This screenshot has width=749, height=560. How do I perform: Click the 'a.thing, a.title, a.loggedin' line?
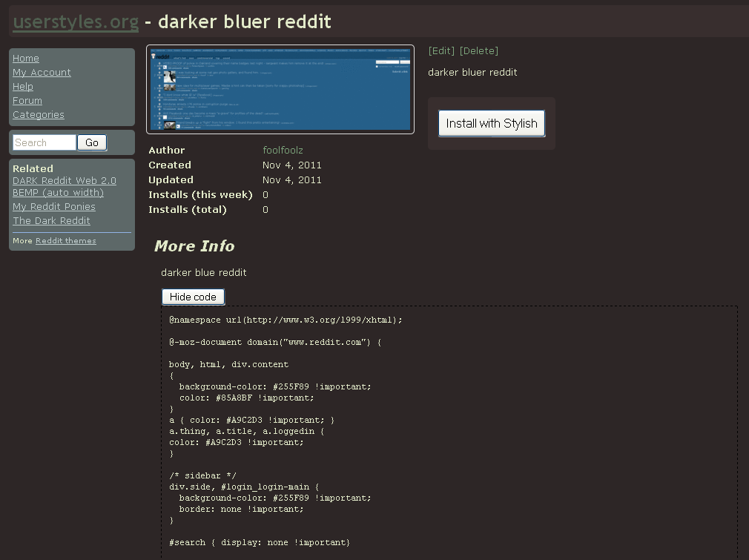click(x=246, y=431)
